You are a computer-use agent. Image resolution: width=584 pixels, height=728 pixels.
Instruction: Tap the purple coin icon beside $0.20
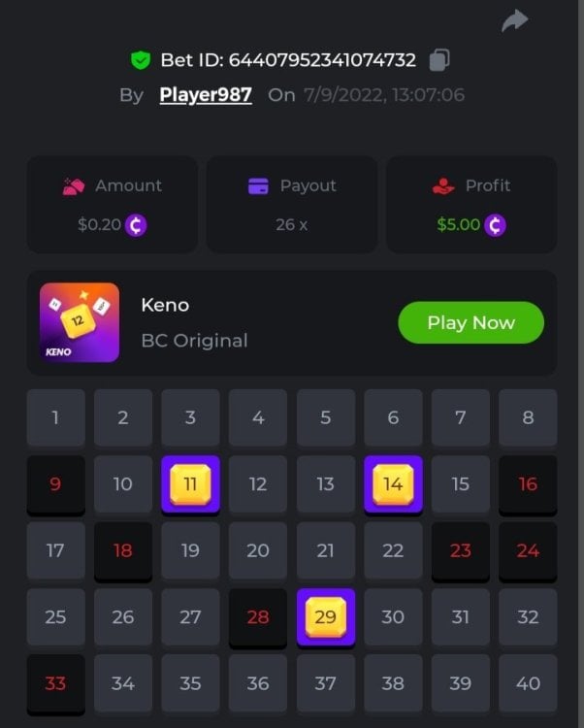tap(136, 225)
